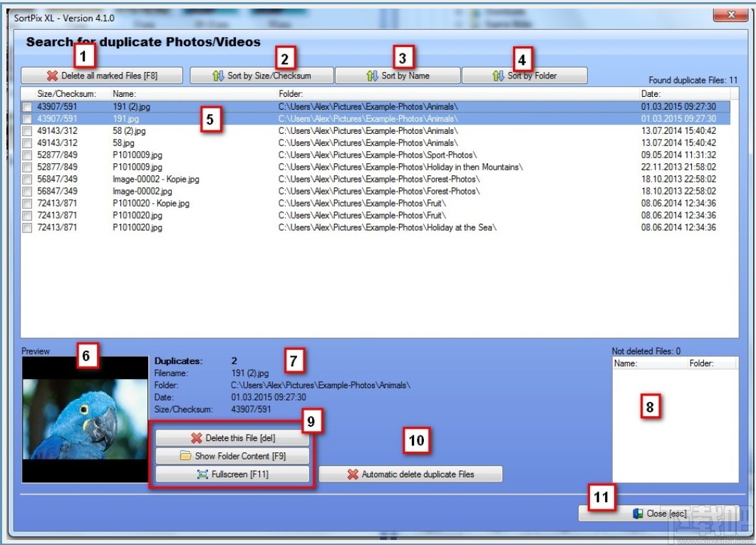The width and height of the screenshot is (756, 545).
Task: Close the SortPix XL window with the X
Action: (x=731, y=15)
